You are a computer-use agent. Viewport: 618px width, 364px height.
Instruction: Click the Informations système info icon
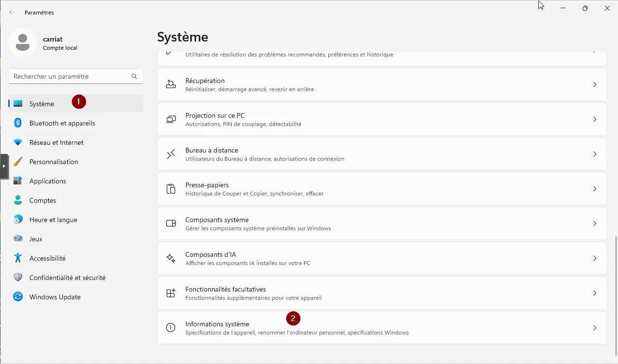point(171,328)
